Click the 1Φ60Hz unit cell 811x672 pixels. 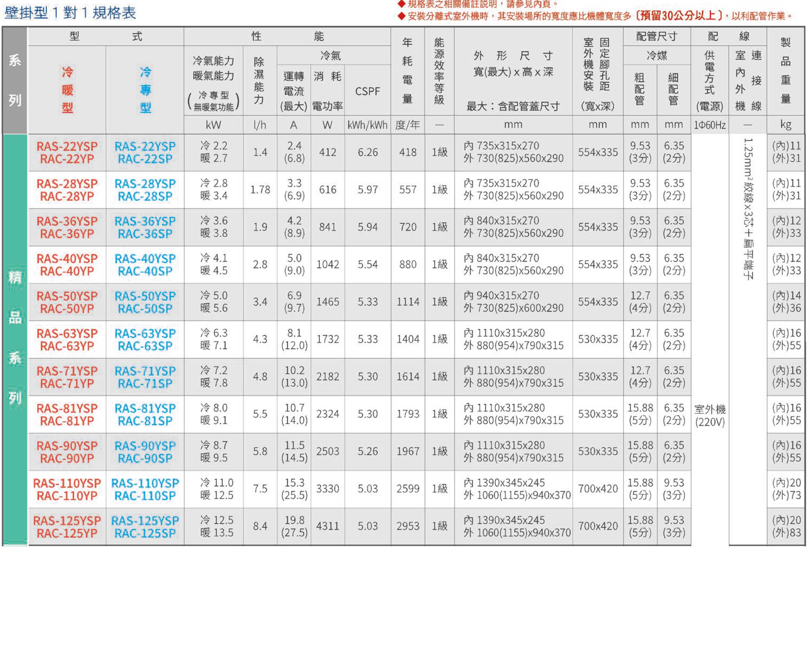click(710, 125)
